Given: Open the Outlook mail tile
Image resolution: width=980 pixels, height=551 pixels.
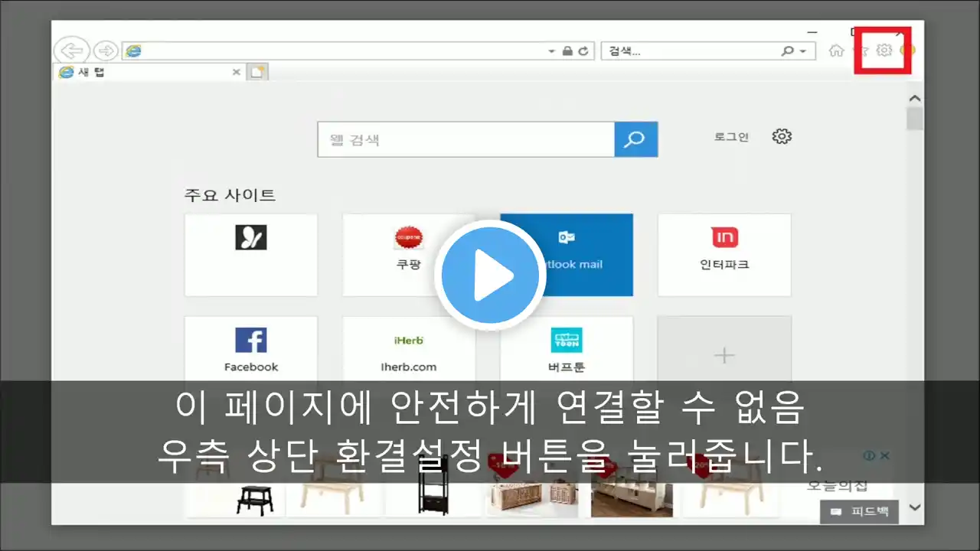Looking at the screenshot, I should click(567, 255).
